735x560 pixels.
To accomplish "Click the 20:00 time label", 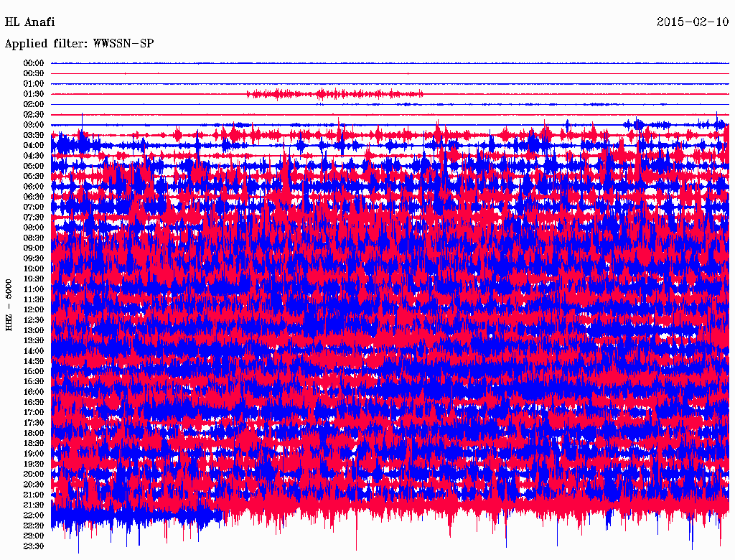I will pyautogui.click(x=33, y=474).
